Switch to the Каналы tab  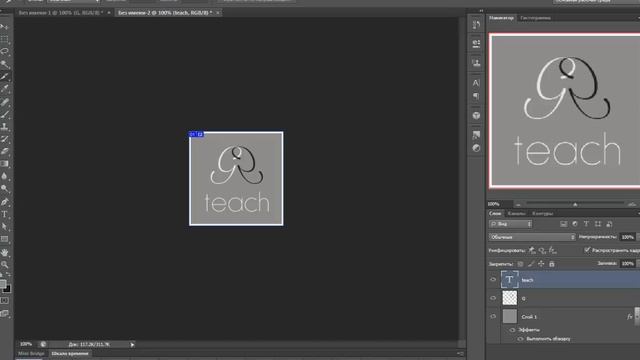[x=516, y=213]
